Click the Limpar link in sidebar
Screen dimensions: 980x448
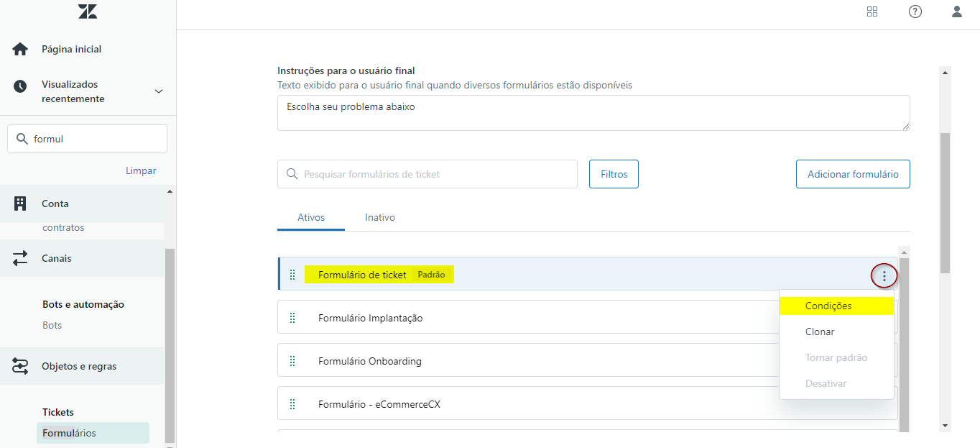click(x=141, y=170)
